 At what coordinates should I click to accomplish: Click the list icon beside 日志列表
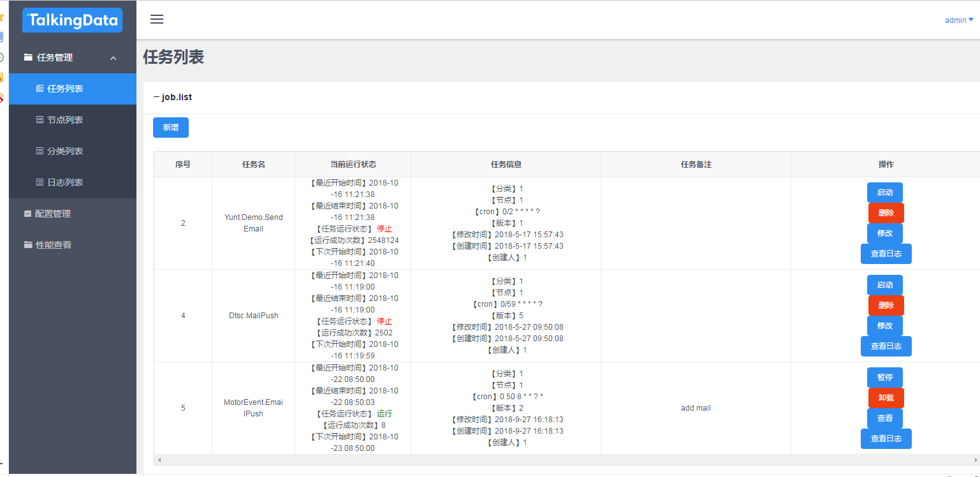click(x=40, y=182)
